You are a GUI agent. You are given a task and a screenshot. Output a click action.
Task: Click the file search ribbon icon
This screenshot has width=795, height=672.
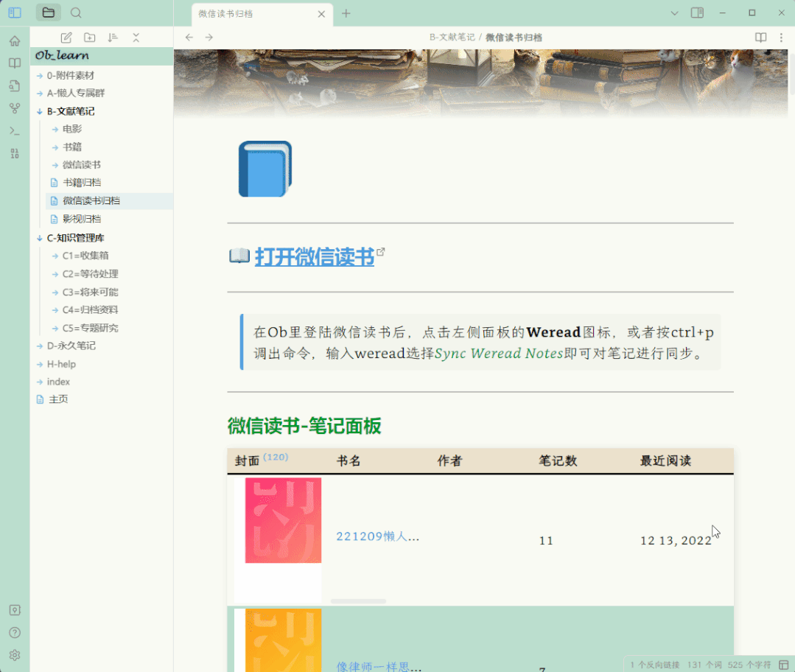(15, 85)
